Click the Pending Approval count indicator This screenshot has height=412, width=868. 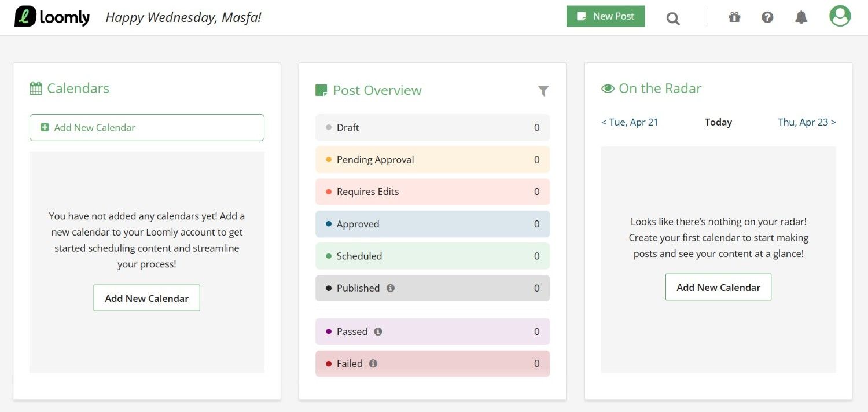coord(536,159)
